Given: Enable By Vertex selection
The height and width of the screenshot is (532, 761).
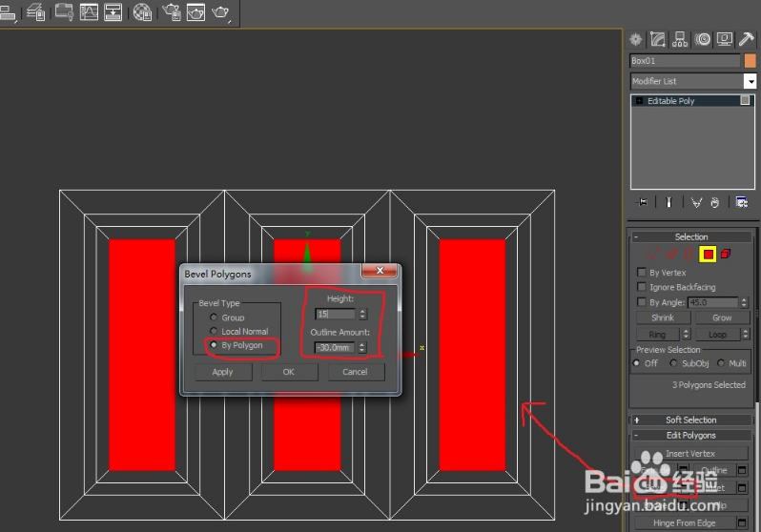Looking at the screenshot, I should coord(642,273).
